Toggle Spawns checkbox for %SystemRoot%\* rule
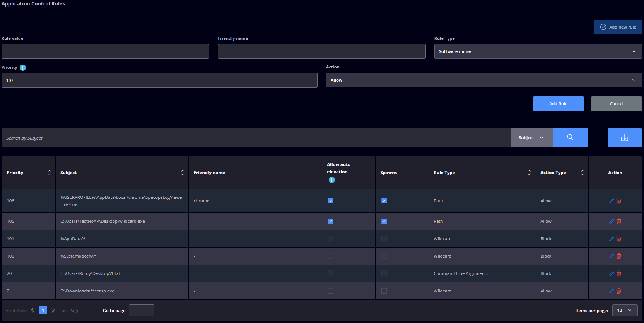 (x=384, y=256)
